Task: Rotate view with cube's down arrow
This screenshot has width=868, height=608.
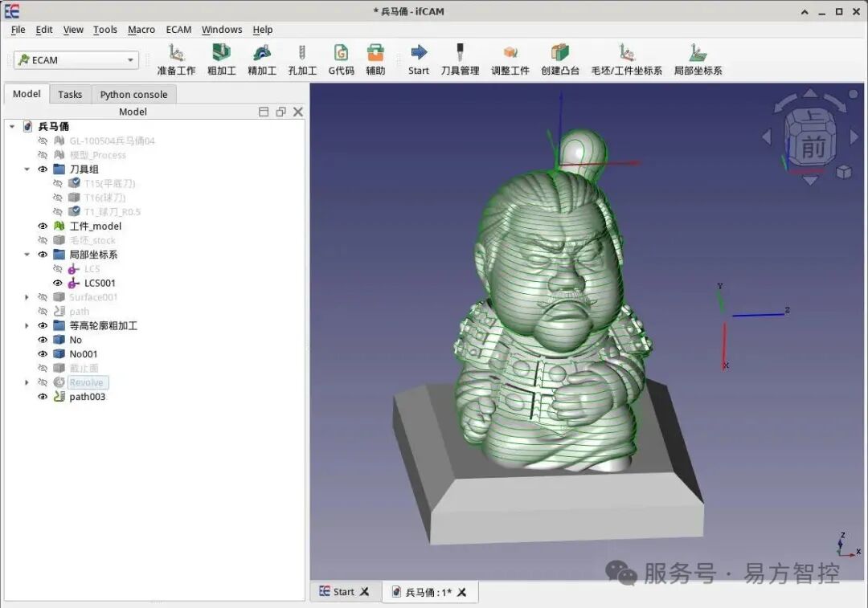Action: coord(810,180)
